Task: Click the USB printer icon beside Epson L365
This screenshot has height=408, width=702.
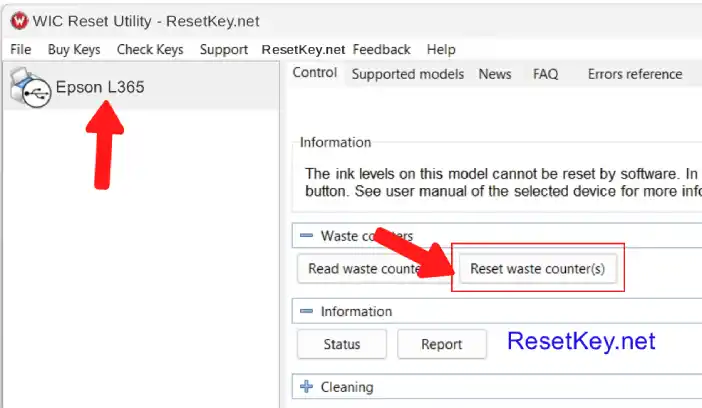Action: coord(28,87)
